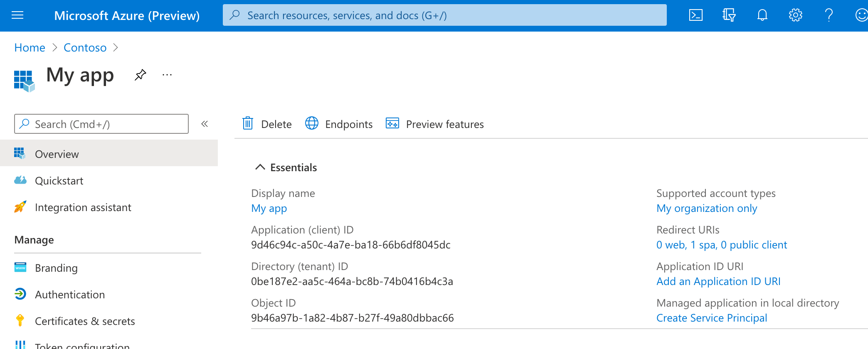
Task: Click the Preview features sparkle icon
Action: click(x=392, y=123)
